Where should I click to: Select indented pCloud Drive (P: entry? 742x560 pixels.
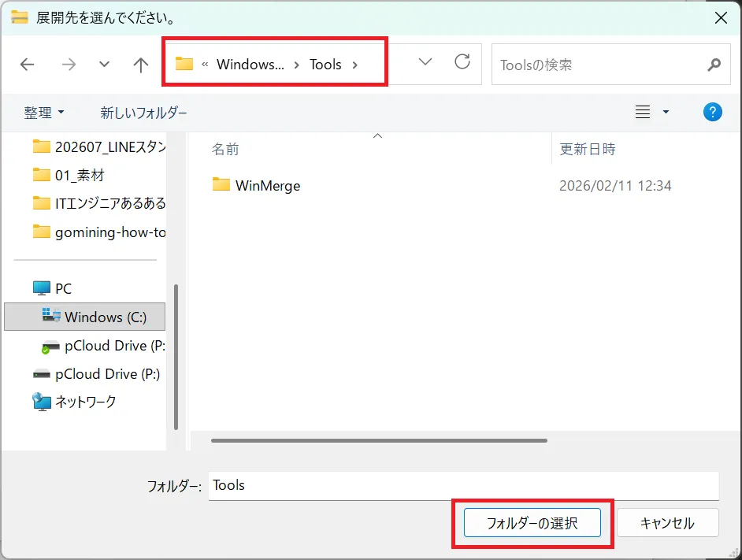tap(104, 346)
